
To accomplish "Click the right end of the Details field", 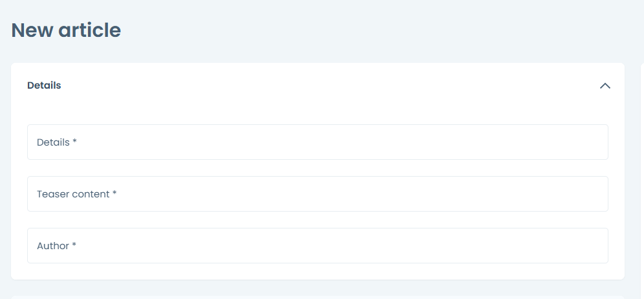I will pos(595,142).
